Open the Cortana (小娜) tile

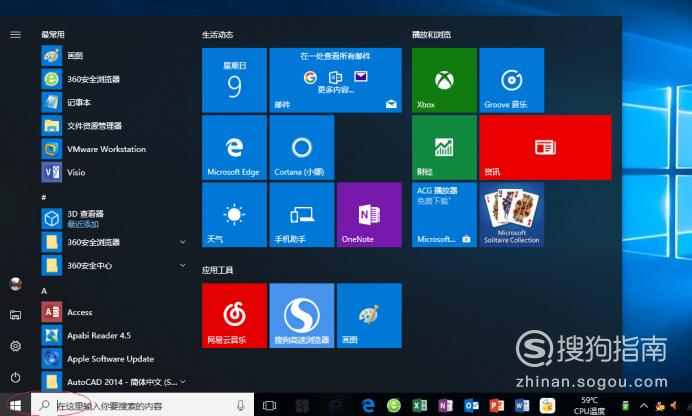pos(302,147)
